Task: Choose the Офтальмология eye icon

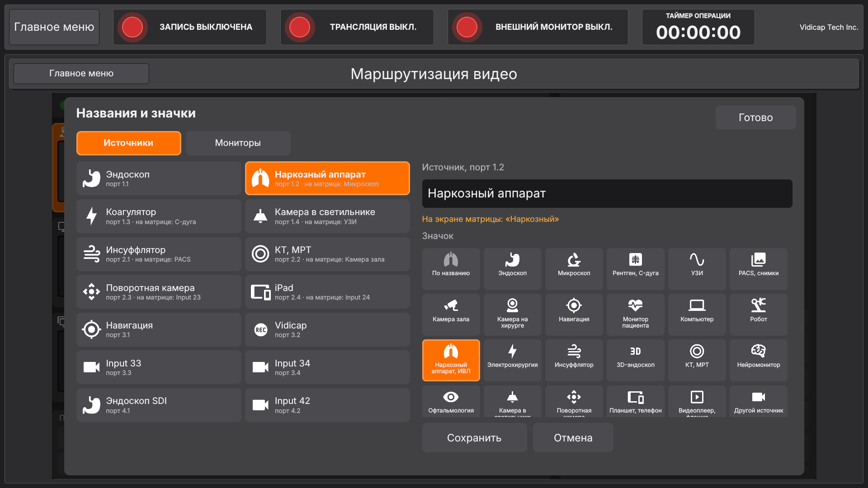Action: (x=451, y=401)
